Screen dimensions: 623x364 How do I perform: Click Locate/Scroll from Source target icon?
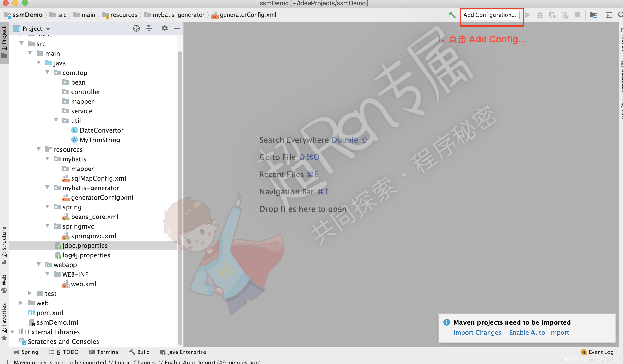point(136,28)
